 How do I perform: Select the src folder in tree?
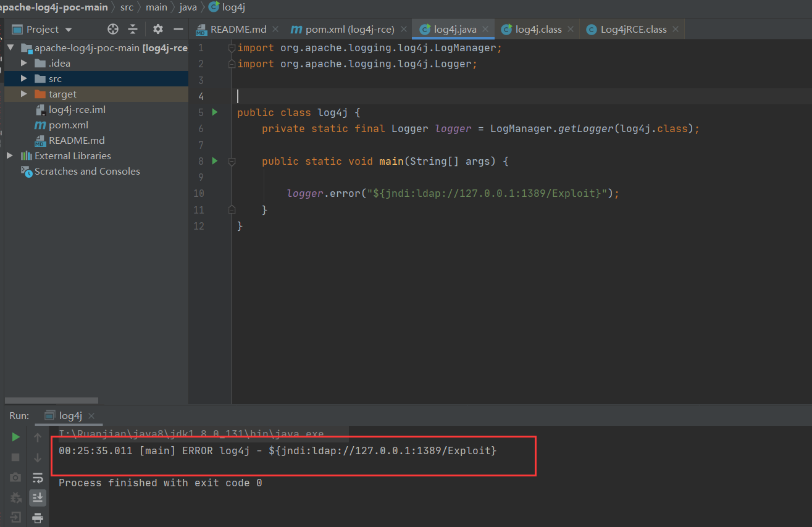tap(96, 78)
